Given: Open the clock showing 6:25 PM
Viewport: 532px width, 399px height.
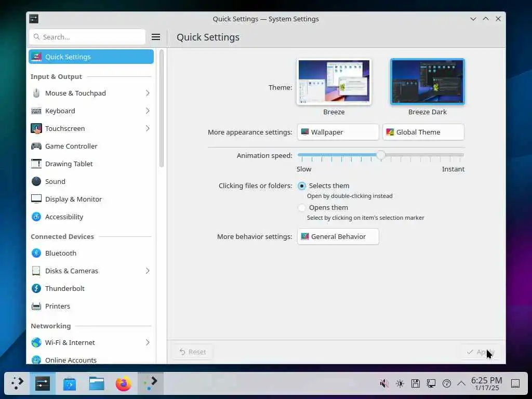Looking at the screenshot, I should point(486,384).
